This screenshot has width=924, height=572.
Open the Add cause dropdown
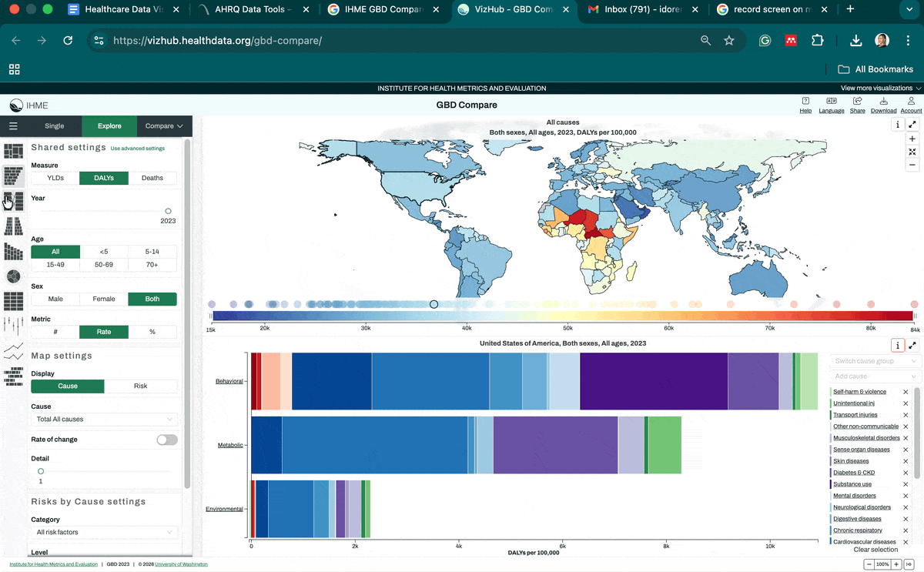tap(873, 377)
